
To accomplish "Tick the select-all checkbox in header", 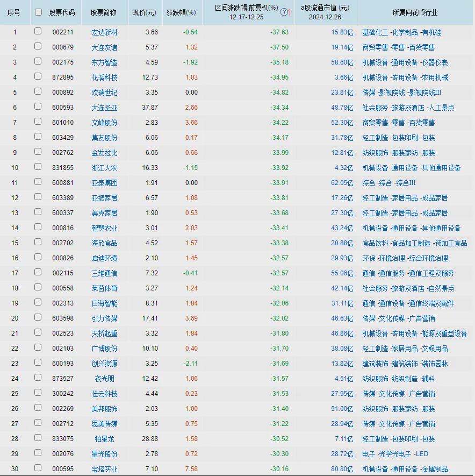I will [x=38, y=12].
